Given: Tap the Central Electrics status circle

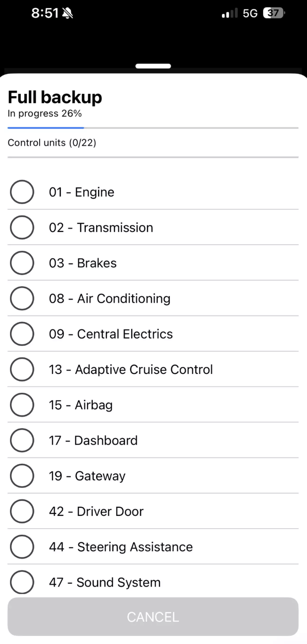Looking at the screenshot, I should click(22, 334).
